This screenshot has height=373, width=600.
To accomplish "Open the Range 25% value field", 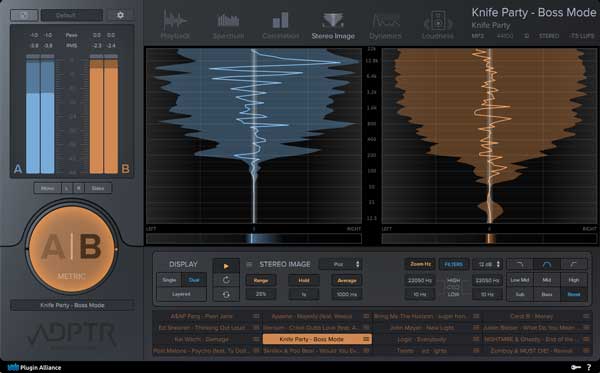I will click(x=261, y=294).
